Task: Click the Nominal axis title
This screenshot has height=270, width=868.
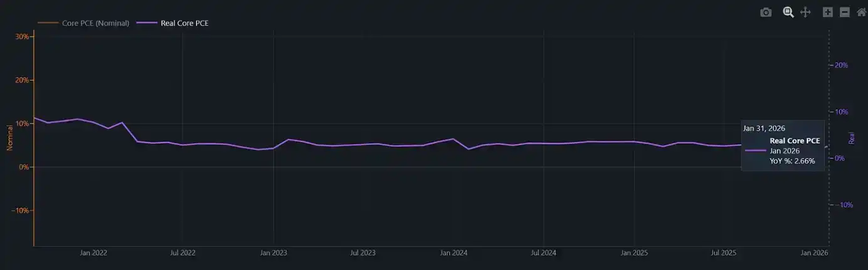Action: tap(9, 138)
